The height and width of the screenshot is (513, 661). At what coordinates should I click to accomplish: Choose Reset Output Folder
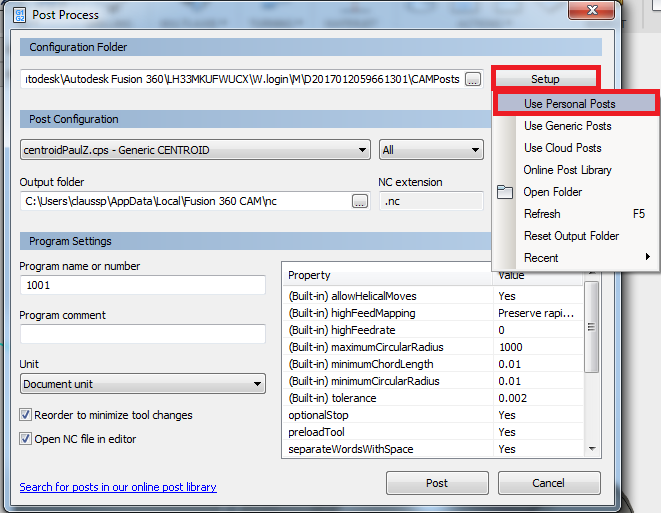pos(575,236)
